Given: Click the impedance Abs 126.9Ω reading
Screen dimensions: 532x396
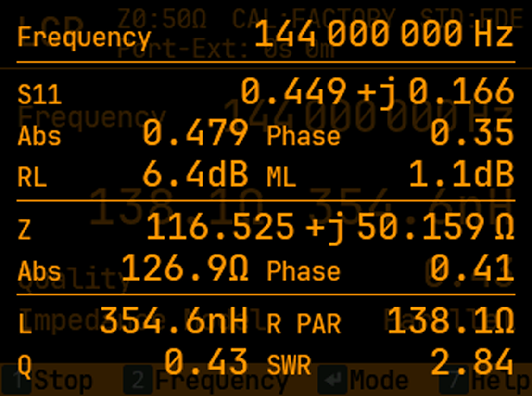Looking at the screenshot, I should click(x=185, y=268).
